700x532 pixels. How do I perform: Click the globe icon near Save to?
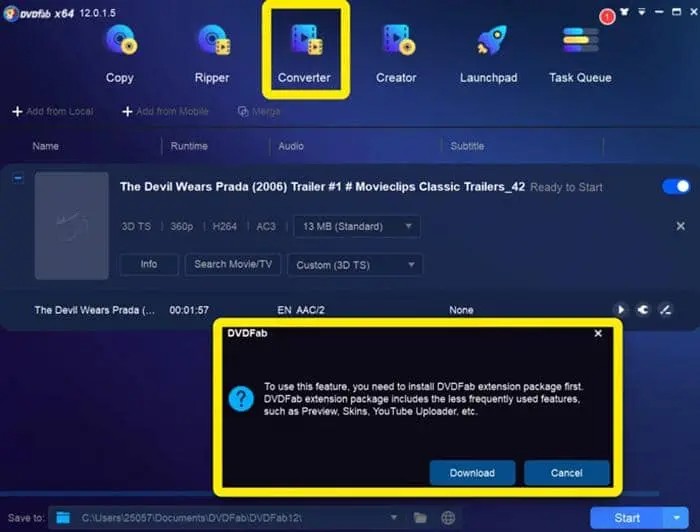(x=448, y=518)
